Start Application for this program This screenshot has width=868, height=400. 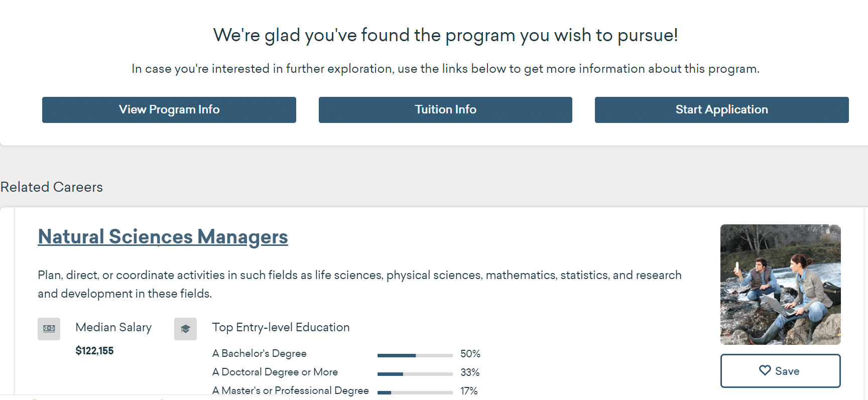721,110
